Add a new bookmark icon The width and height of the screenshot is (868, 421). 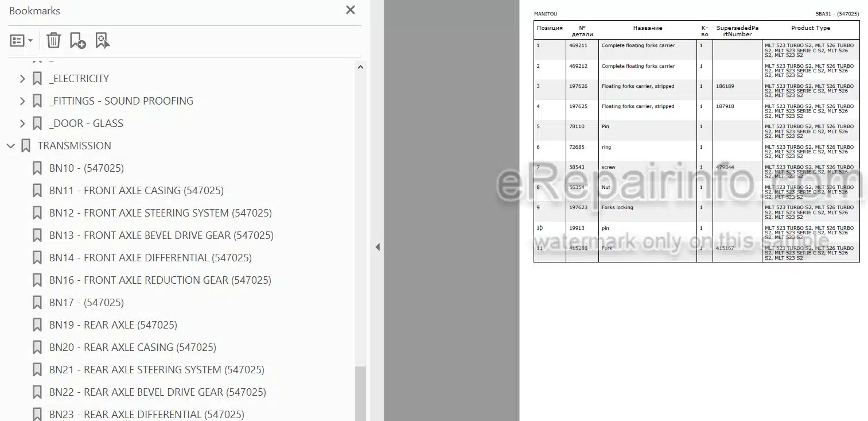(x=77, y=40)
